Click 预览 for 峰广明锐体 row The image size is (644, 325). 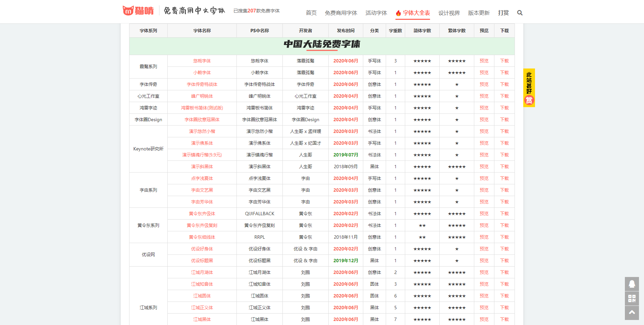pyautogui.click(x=484, y=96)
